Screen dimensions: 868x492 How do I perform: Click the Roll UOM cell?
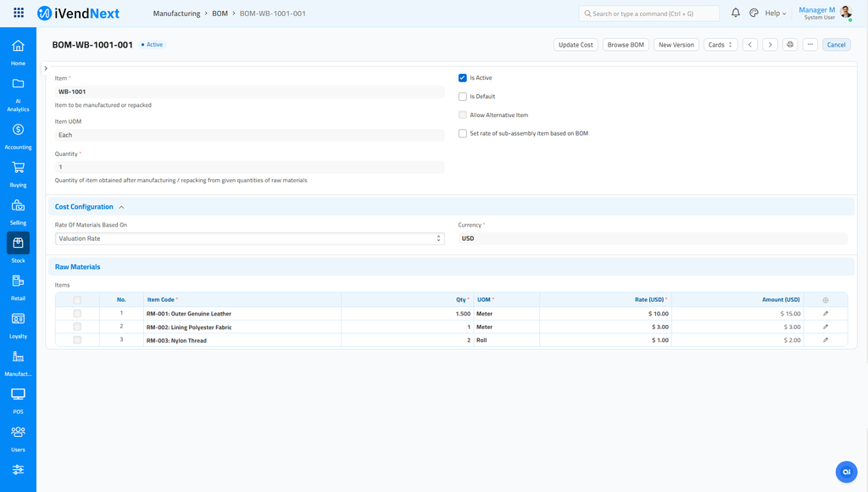507,340
